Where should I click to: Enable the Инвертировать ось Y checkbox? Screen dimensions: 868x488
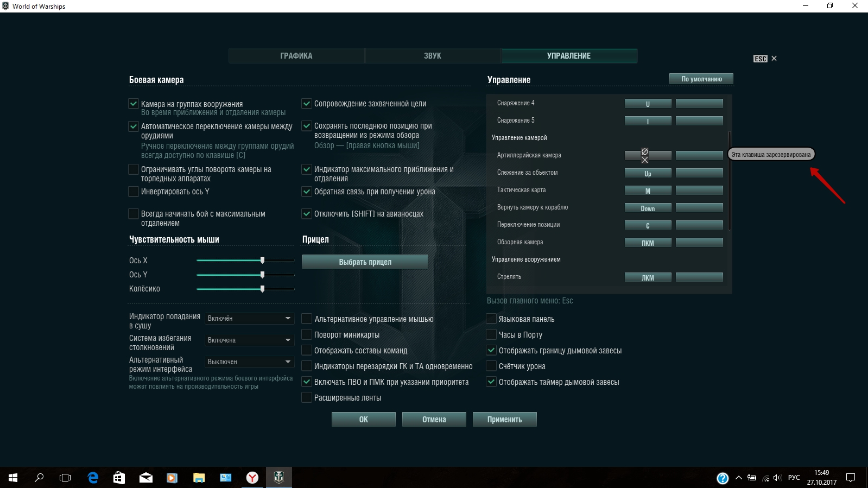point(134,192)
